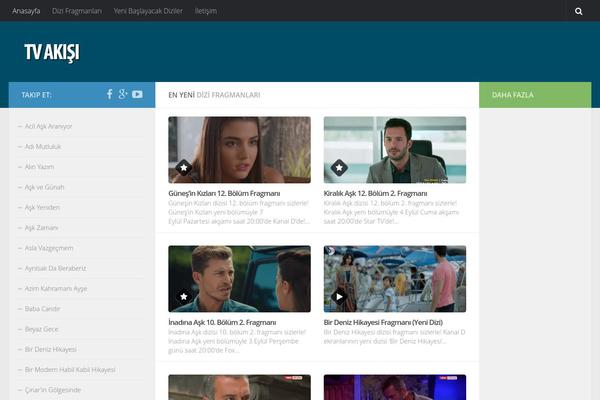This screenshot has height=400, width=600.
Task: Open the Kiralık Aşk video thumbnail
Action: tap(395, 150)
